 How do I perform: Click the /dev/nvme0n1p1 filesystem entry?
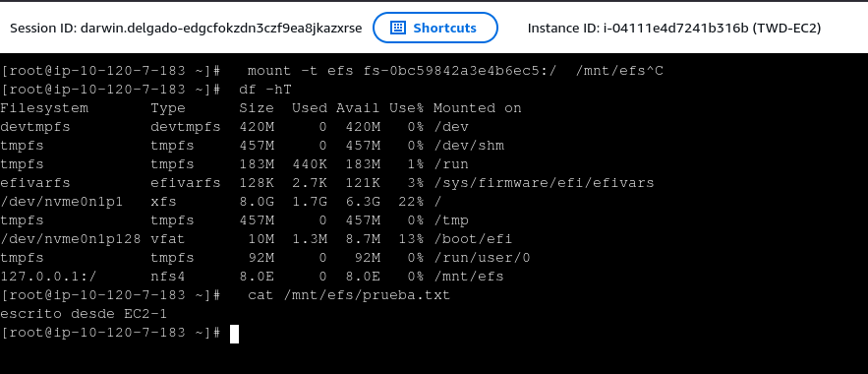62,202
